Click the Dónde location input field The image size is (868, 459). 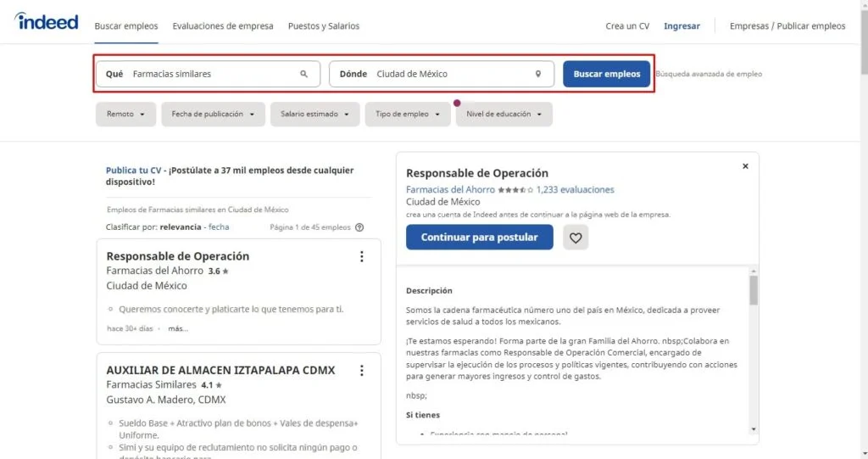[x=442, y=74]
